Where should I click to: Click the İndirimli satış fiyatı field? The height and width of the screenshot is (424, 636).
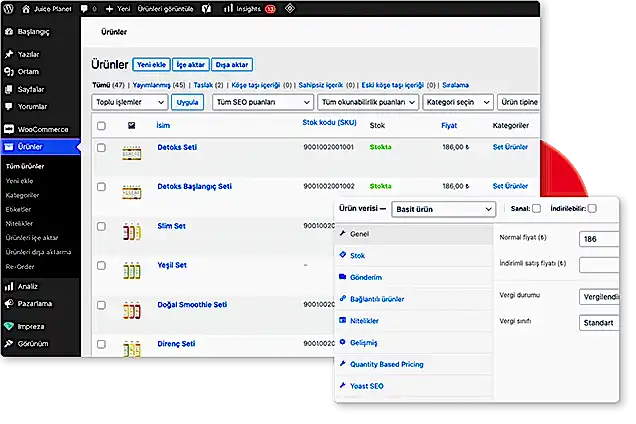point(599,265)
